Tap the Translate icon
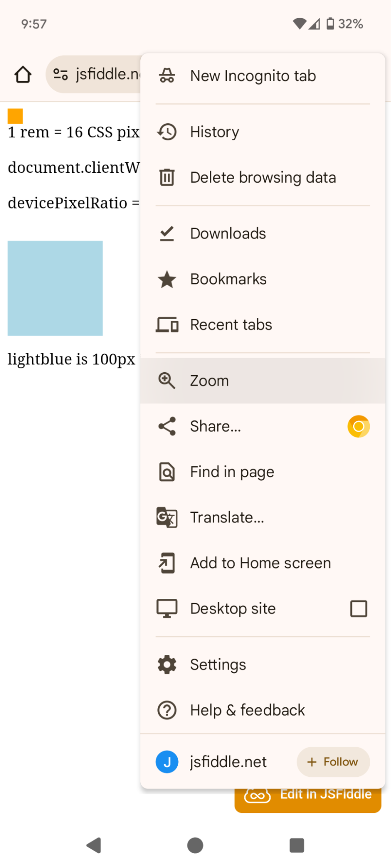The height and width of the screenshot is (868, 391). pos(167,518)
